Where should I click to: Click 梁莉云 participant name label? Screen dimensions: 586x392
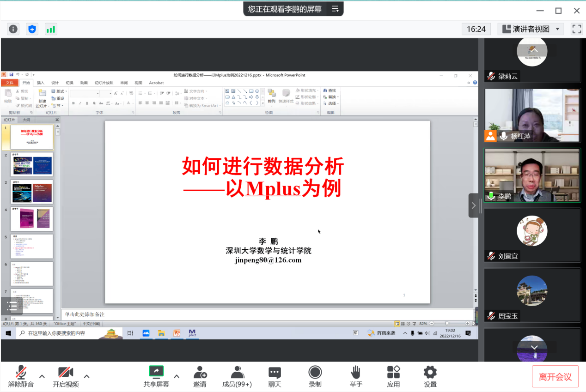(508, 77)
